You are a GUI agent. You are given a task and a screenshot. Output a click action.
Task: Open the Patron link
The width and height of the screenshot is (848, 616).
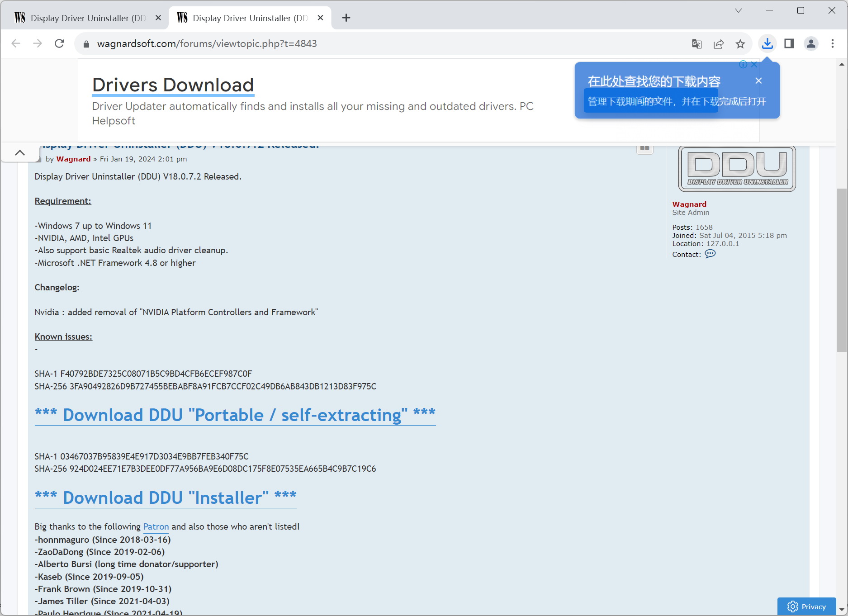(156, 526)
